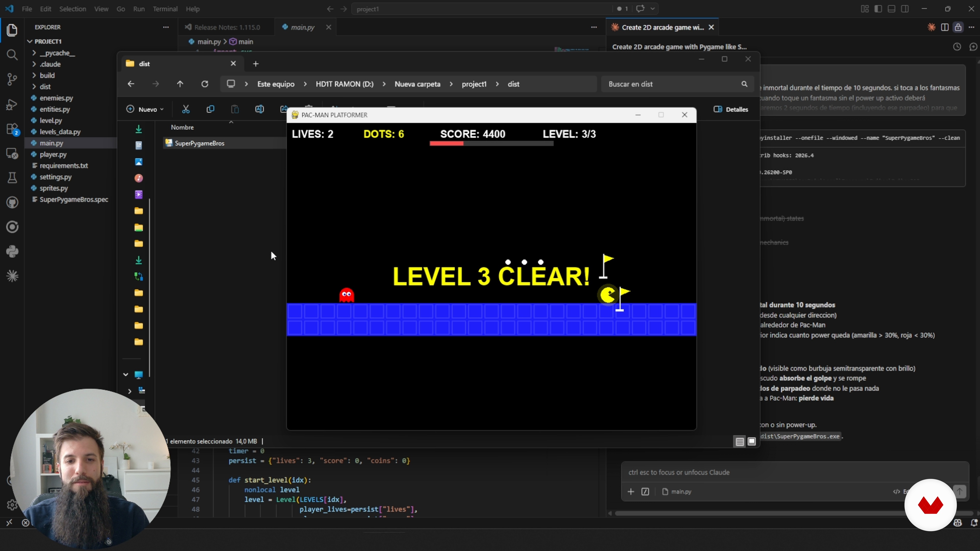The image size is (980, 551).
Task: Go to HD1T RAMON (D:) in breadcrumb
Action: click(x=345, y=84)
